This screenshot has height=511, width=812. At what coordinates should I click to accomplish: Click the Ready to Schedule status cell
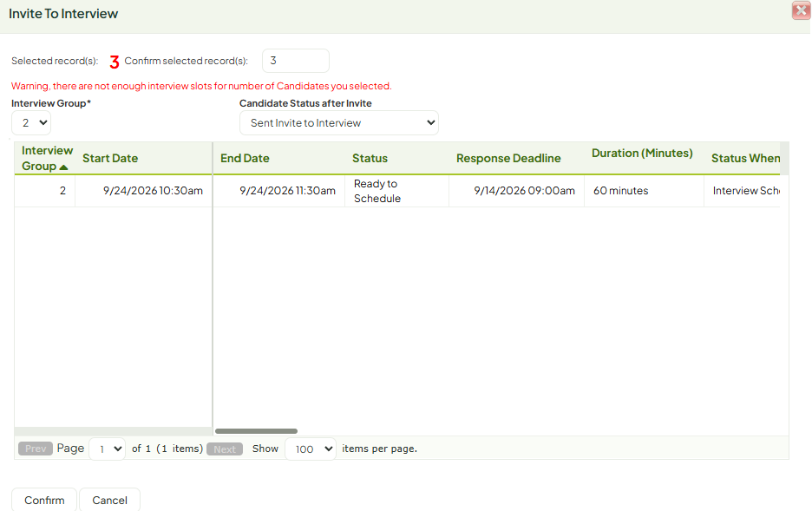coord(396,191)
